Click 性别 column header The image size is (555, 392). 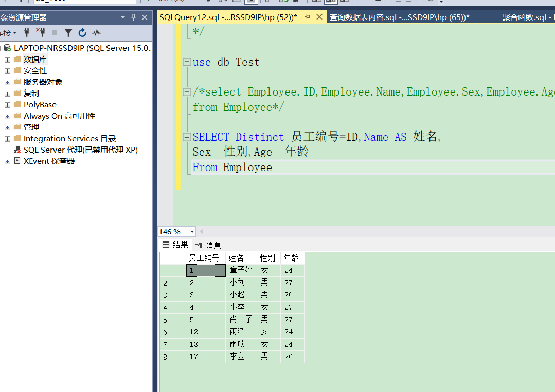[x=268, y=258]
